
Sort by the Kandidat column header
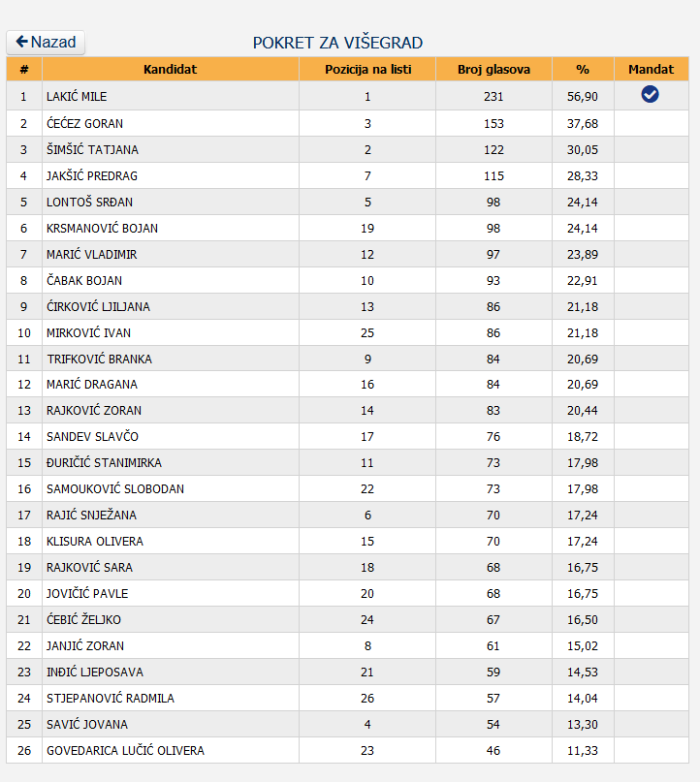pyautogui.click(x=170, y=70)
